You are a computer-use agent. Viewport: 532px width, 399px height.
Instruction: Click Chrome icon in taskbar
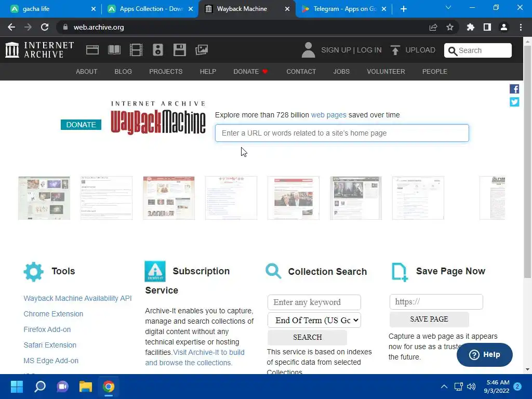click(109, 387)
